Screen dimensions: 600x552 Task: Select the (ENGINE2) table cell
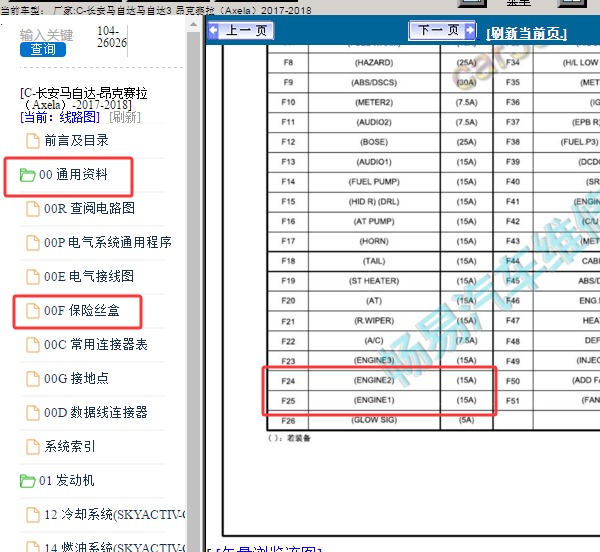coord(374,380)
